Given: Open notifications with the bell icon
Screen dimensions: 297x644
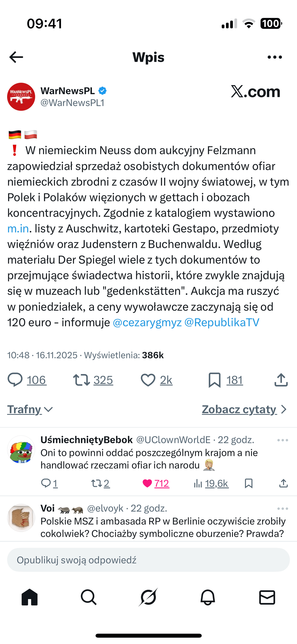Looking at the screenshot, I should click(x=208, y=597).
